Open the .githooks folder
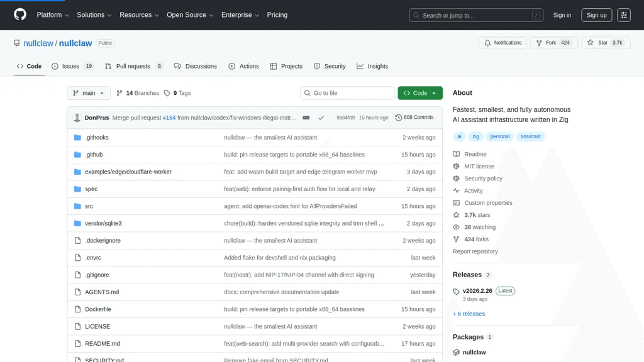This screenshot has height=362, width=644. (96, 138)
